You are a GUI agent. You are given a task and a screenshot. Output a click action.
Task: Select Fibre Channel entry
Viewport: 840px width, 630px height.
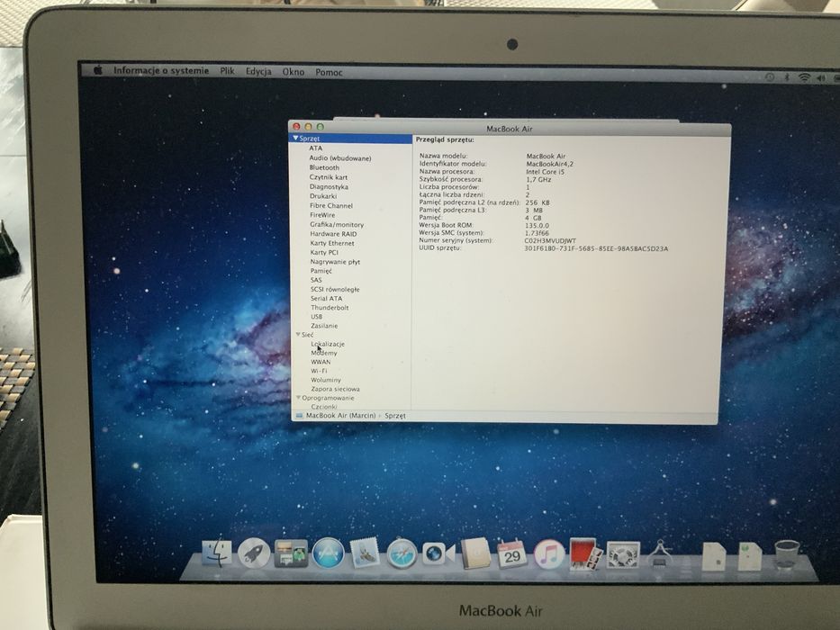coord(331,205)
